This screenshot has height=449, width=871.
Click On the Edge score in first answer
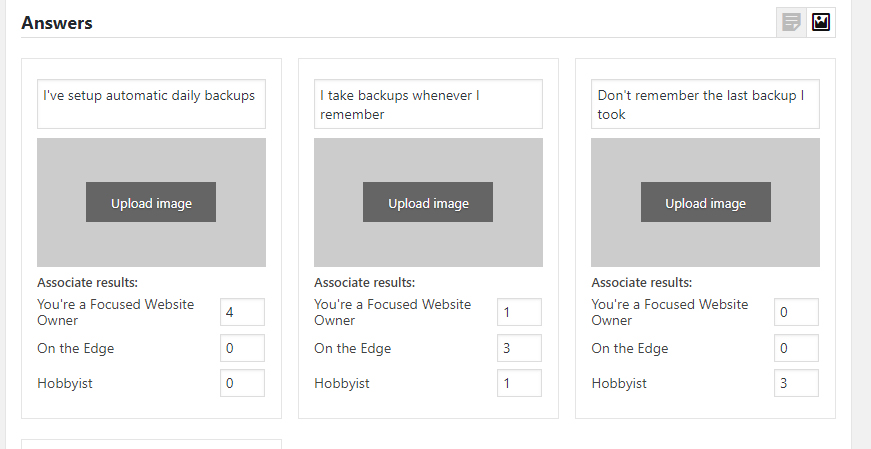click(x=242, y=348)
